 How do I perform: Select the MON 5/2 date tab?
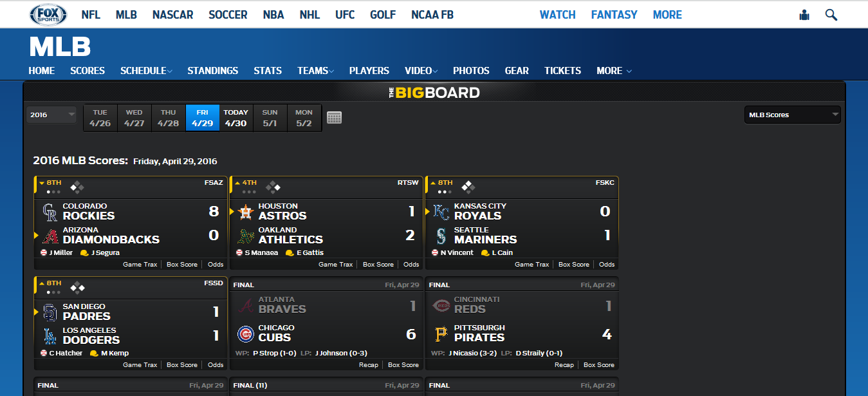tap(304, 118)
